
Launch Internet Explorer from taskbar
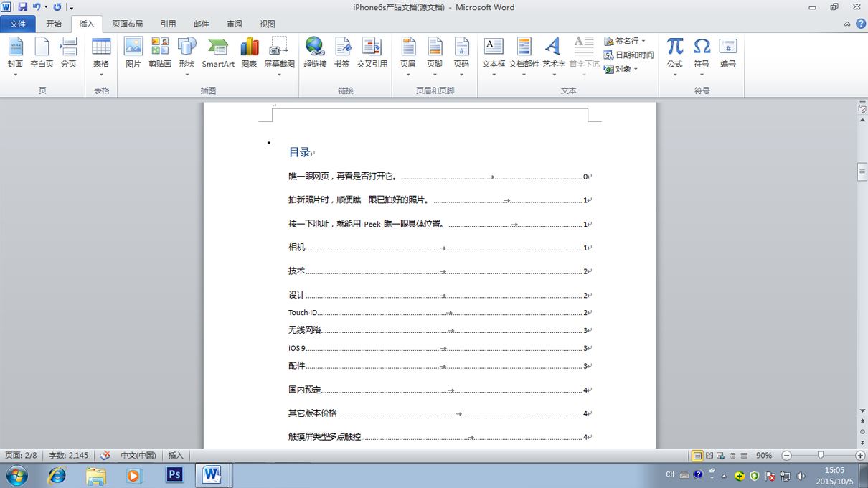tap(57, 475)
